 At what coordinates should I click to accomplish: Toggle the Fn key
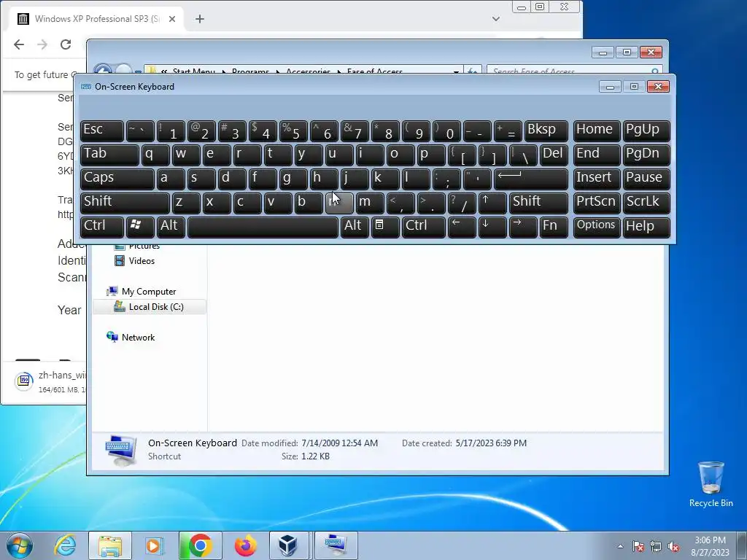[553, 227]
